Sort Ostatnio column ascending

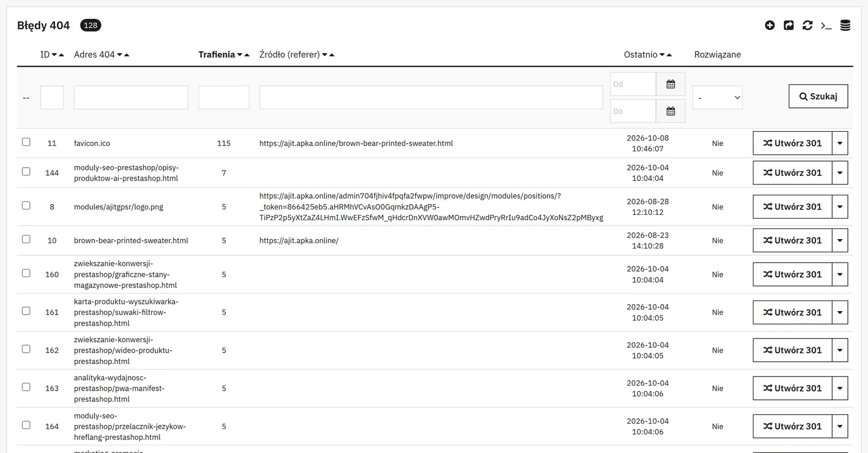tap(669, 55)
